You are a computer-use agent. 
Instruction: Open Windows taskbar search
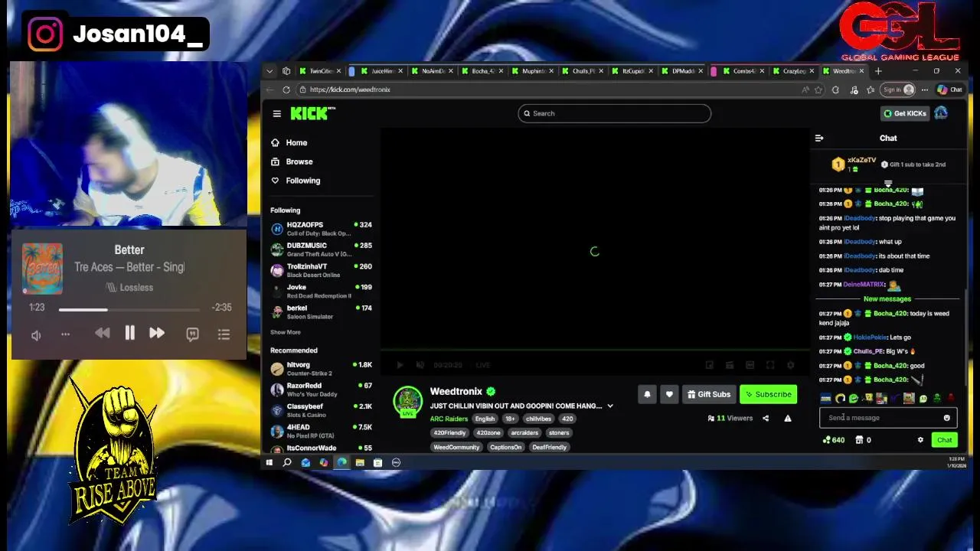[x=287, y=462]
